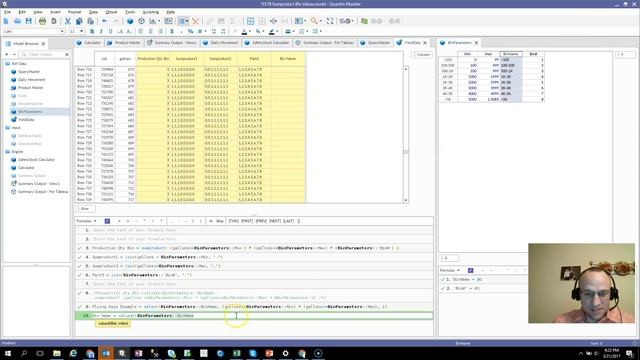The width and height of the screenshot is (640, 360).
Task: Toggle checkmark on BinParameters formula 2
Action: pos(443,289)
